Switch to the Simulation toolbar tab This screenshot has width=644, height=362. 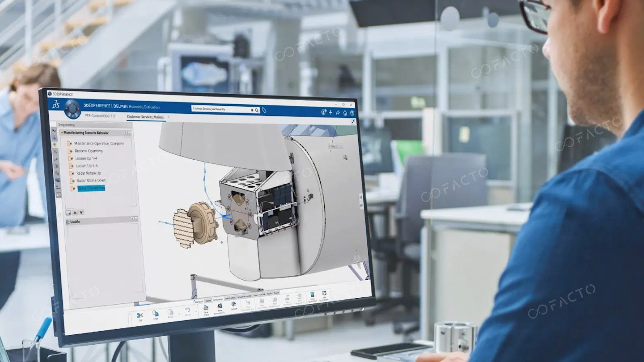pyautogui.click(x=218, y=300)
